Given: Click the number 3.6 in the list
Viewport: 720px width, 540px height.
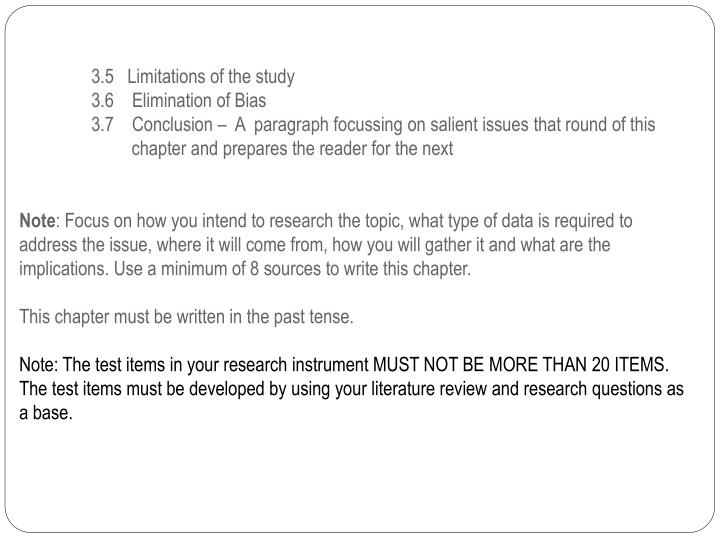Looking at the screenshot, I should point(102,101).
